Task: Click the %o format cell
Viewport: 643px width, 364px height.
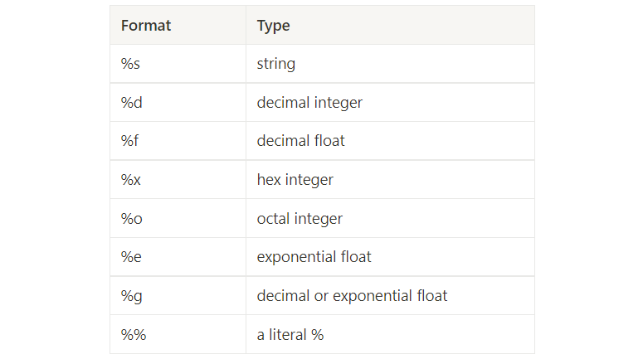Action: pos(178,218)
